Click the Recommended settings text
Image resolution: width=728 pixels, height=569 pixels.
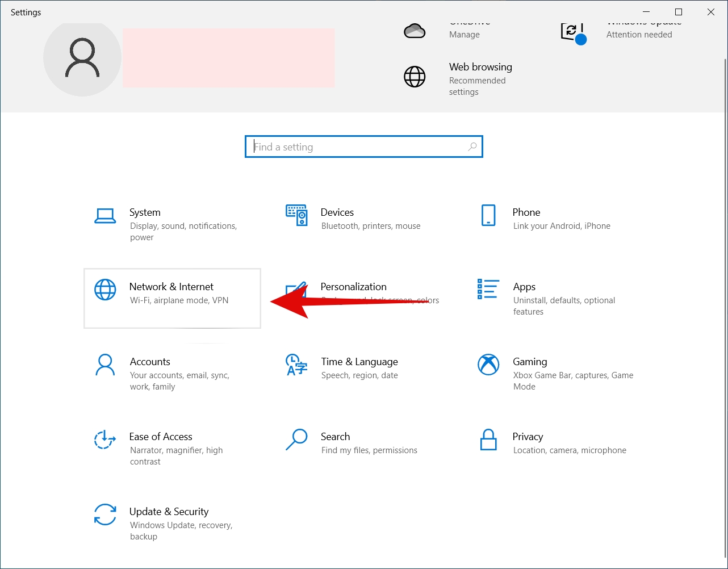coord(478,86)
